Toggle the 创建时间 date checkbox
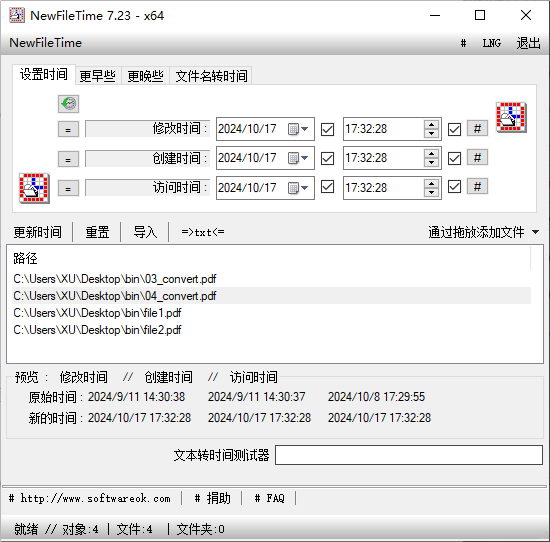This screenshot has width=550, height=542. 327,158
